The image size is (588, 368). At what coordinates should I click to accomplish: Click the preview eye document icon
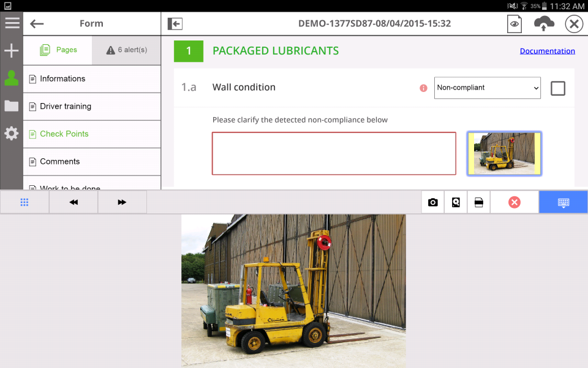(514, 24)
